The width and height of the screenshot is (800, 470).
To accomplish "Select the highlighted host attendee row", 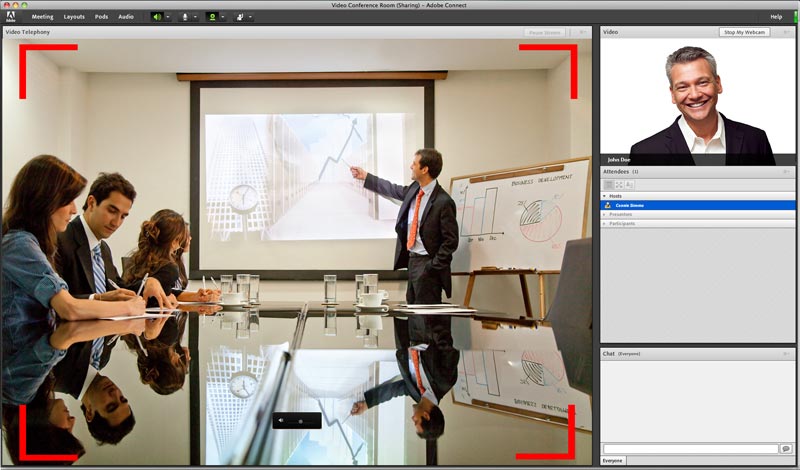I will [697, 205].
